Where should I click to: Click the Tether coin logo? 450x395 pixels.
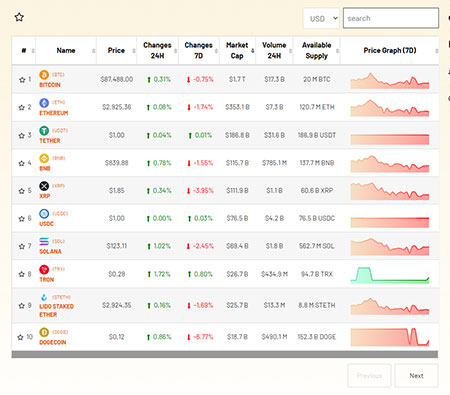click(44, 130)
